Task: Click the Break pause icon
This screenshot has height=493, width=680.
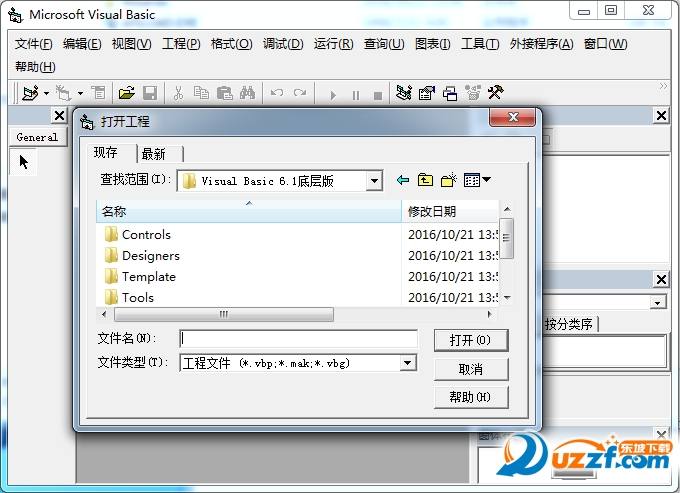Action: pos(356,95)
